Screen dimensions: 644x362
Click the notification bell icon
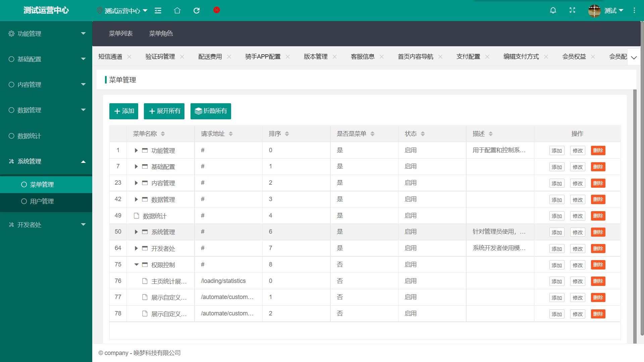point(553,10)
